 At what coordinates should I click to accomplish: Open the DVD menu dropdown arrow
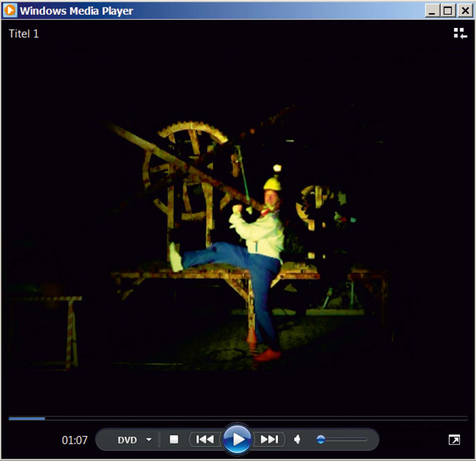tap(149, 440)
